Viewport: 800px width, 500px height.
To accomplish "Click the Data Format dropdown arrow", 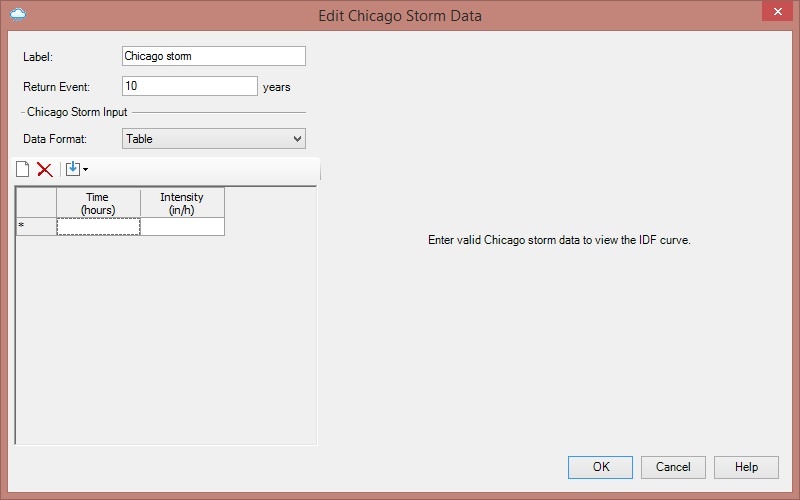I will coord(297,139).
